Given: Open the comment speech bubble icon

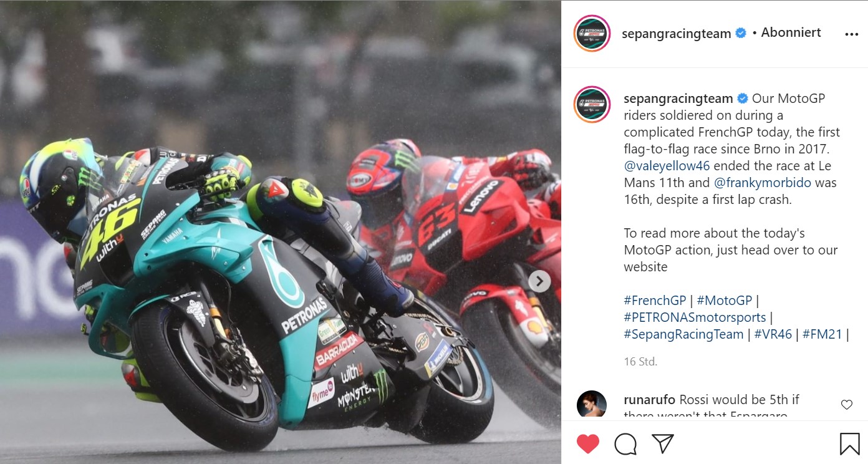Looking at the screenshot, I should click(625, 444).
